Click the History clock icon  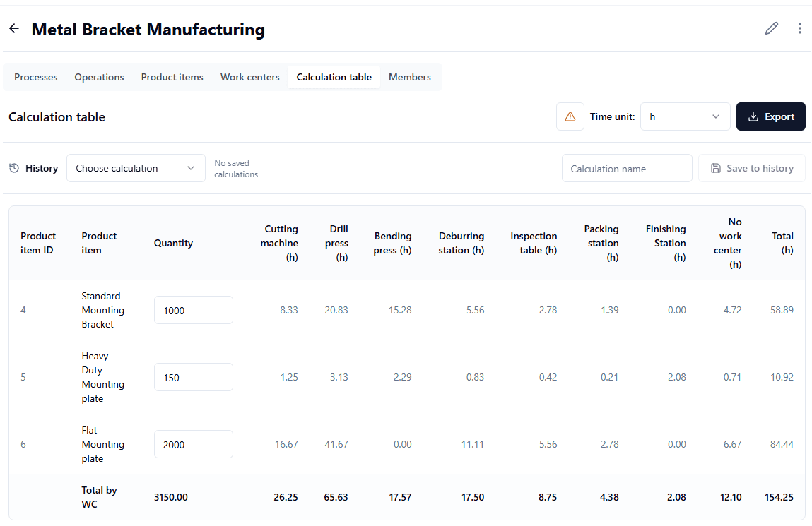pos(14,167)
